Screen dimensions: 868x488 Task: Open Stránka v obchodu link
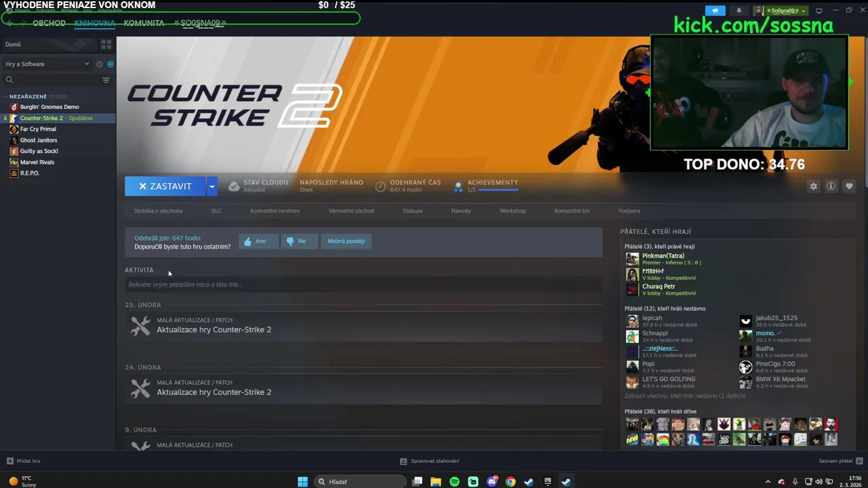158,211
